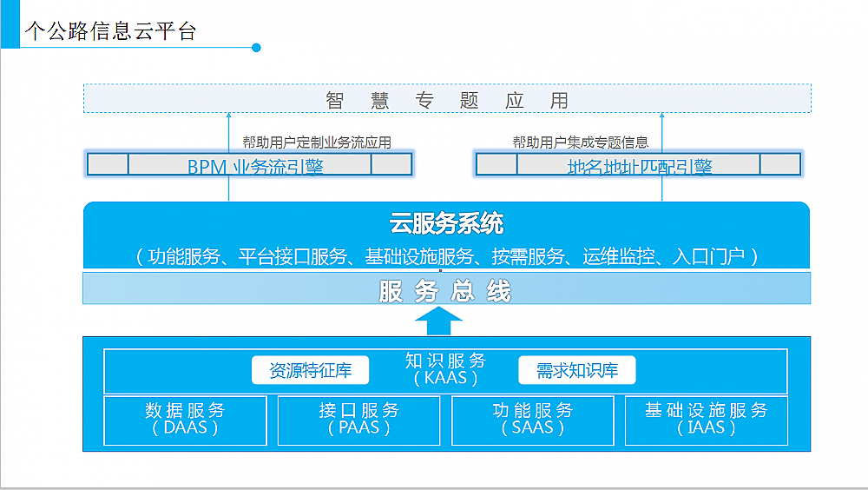Select the slide title 个公路信息云平台
Screen dimensions: 868x490
point(110,32)
